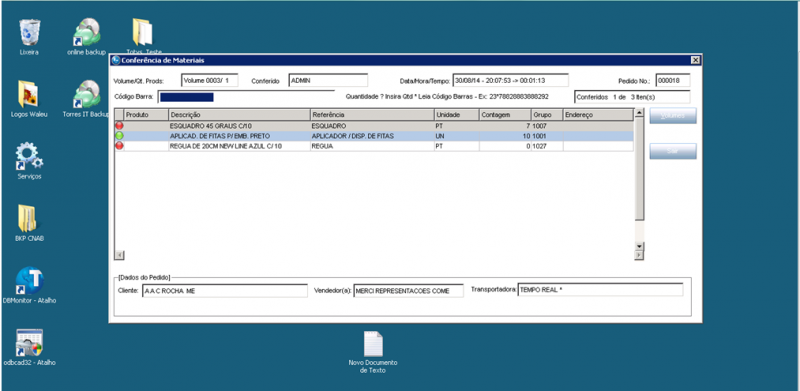The image size is (800, 391).
Task: Click the Sair button
Action: click(672, 151)
